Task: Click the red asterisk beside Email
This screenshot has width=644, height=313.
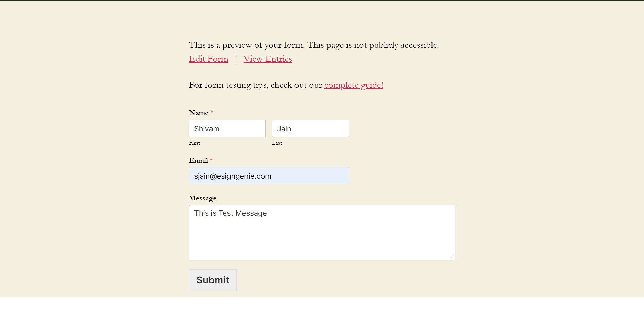Action: [211, 160]
